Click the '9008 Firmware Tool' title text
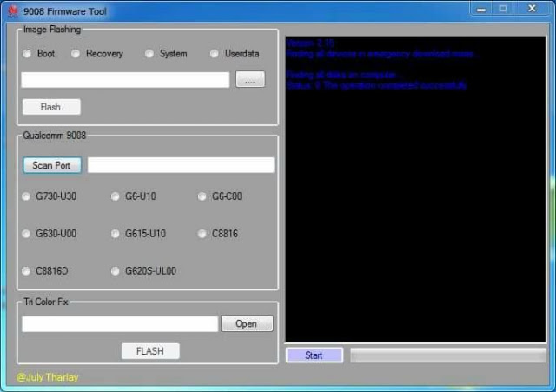The height and width of the screenshot is (392, 556). pyautogui.click(x=65, y=11)
